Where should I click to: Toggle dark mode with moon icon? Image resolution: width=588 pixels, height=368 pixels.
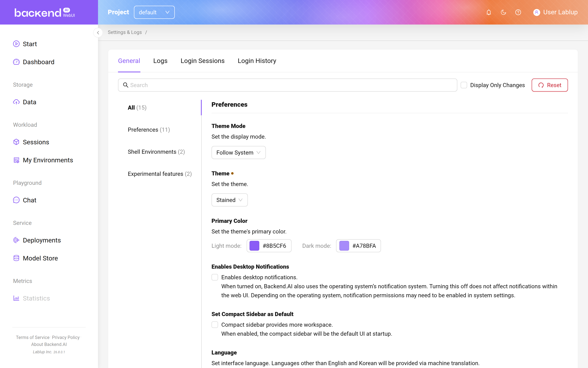[503, 12]
